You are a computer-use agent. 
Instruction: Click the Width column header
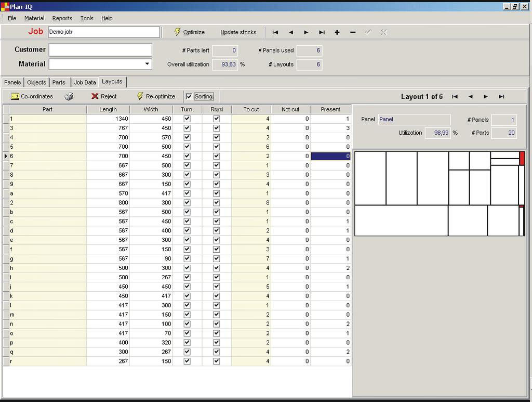coord(151,109)
